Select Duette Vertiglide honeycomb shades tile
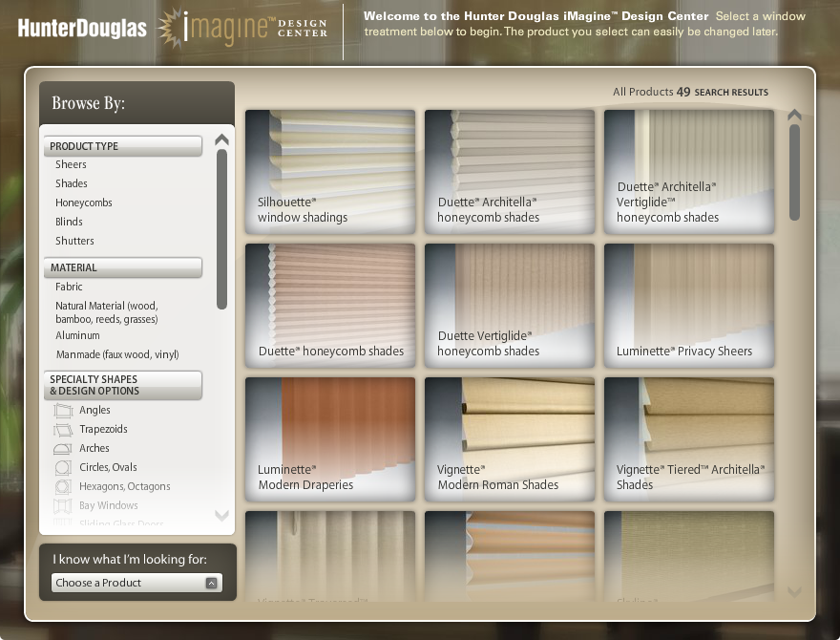The image size is (840, 640). coord(510,306)
